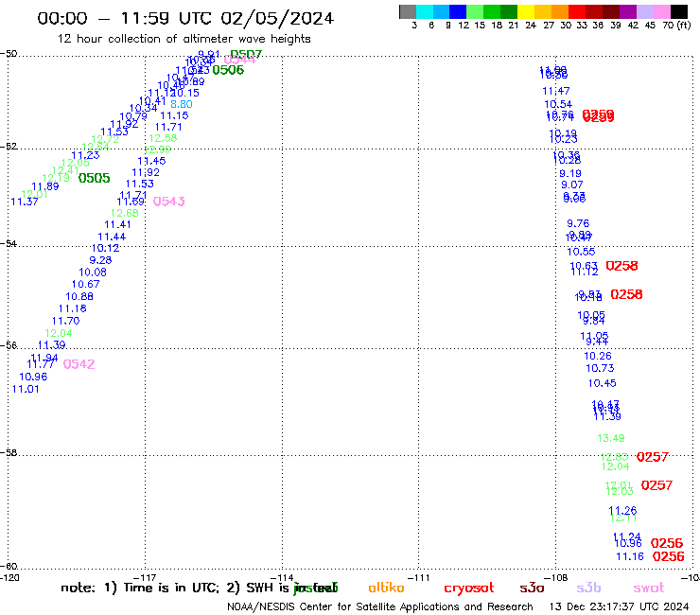The image size is (700, 615).
Task: Click the 'swot' satellite legend label
Action: pos(649,588)
